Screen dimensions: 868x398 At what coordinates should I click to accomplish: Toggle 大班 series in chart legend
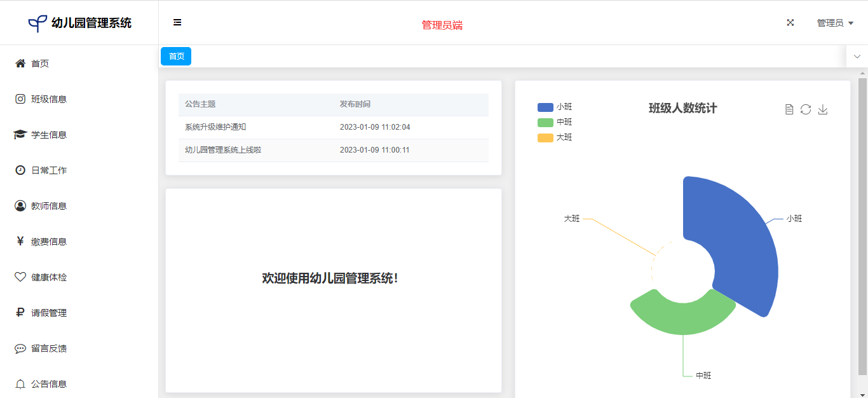click(554, 137)
